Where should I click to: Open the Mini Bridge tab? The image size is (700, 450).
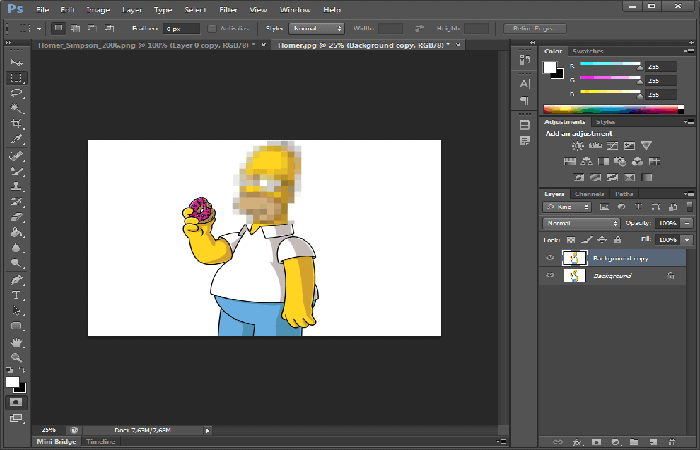click(56, 442)
